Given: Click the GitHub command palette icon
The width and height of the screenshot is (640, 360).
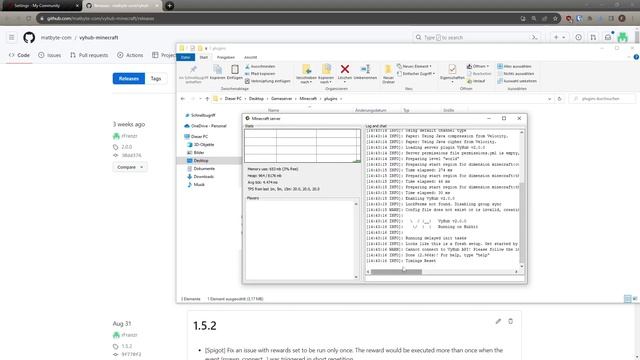Looking at the screenshot, I should point(534,38).
